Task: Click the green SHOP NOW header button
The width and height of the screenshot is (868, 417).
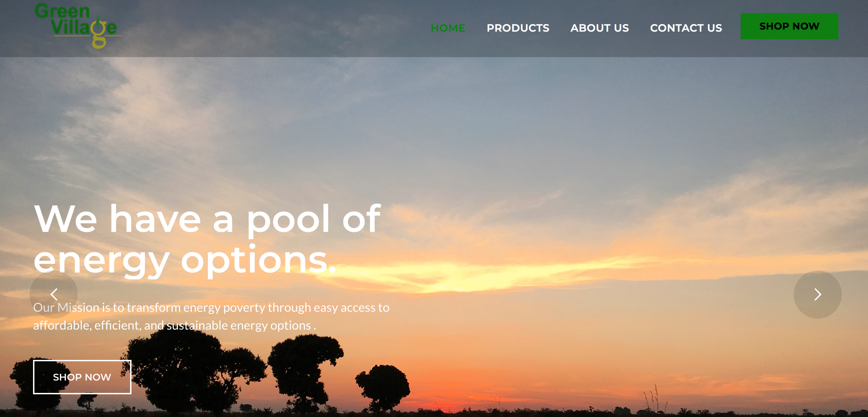Action: 789,26
